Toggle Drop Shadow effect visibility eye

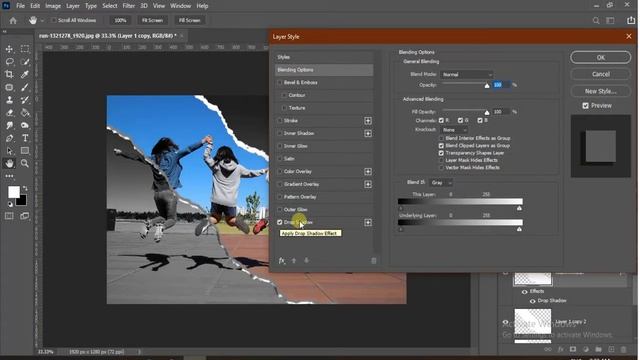pos(533,301)
